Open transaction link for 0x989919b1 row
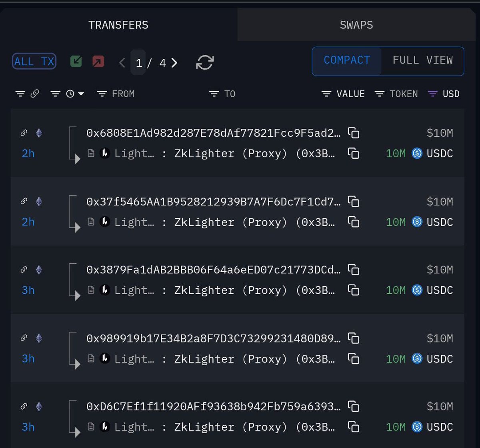Screen dimensions: 480x448 [x=24, y=338]
